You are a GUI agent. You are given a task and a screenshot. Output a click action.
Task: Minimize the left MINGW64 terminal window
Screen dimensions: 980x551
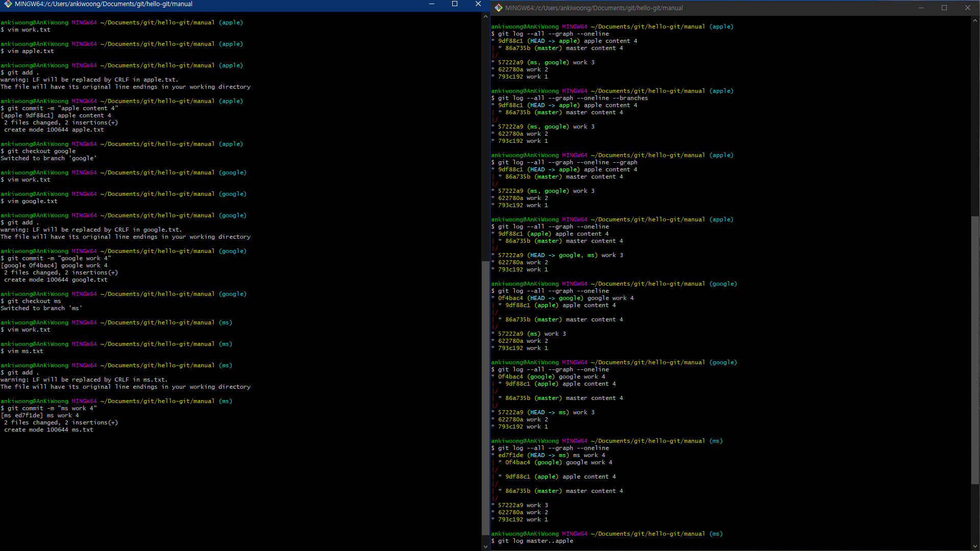coord(432,4)
